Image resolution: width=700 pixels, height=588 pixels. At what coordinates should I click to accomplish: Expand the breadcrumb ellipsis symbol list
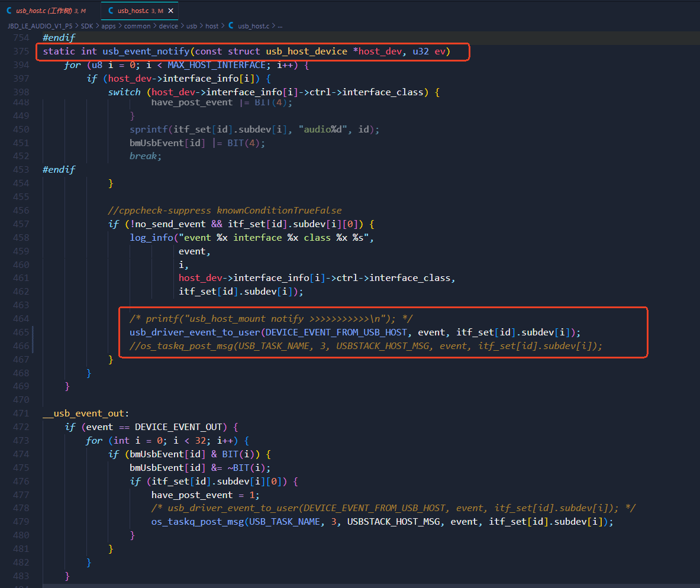pos(280,26)
